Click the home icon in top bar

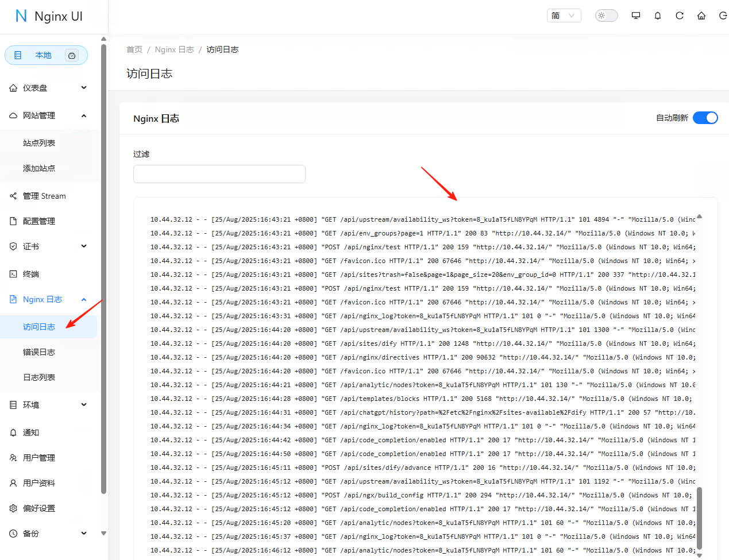701,16
